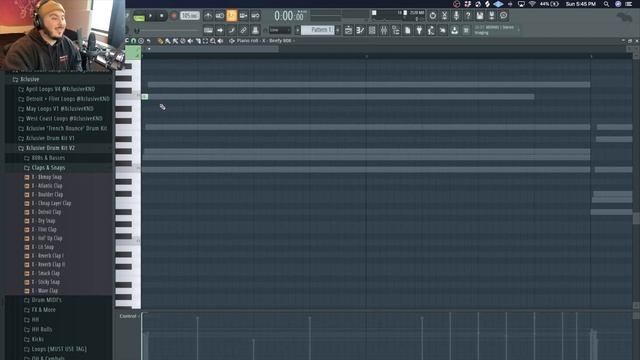Click the arrow left of Pattern 1
Screen dimensions: 640x360
tap(298, 30)
